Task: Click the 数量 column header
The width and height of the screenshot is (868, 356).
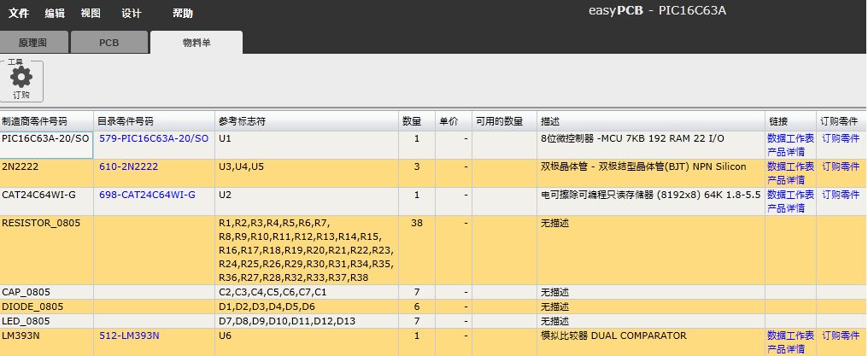Action: [x=417, y=121]
